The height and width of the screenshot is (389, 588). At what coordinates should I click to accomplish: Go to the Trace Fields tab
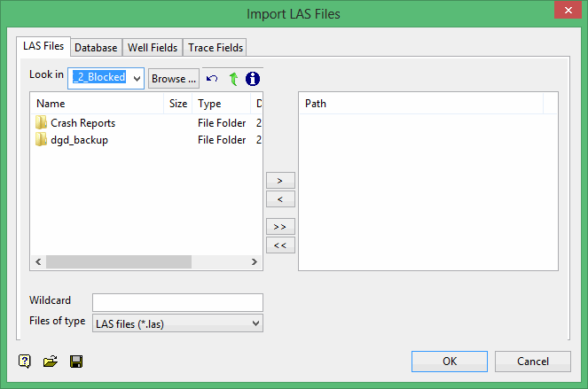coord(216,48)
